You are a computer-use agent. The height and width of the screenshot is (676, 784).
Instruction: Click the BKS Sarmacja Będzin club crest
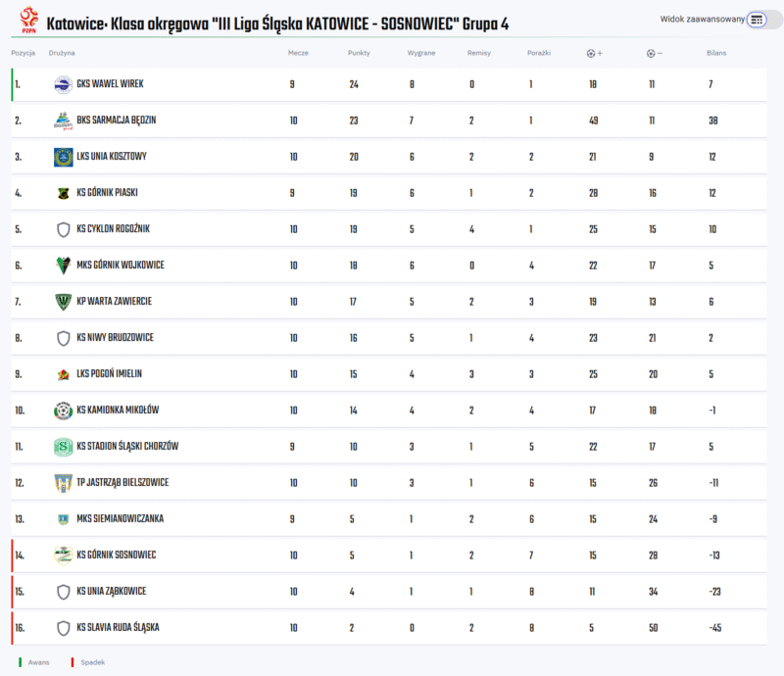click(64, 121)
